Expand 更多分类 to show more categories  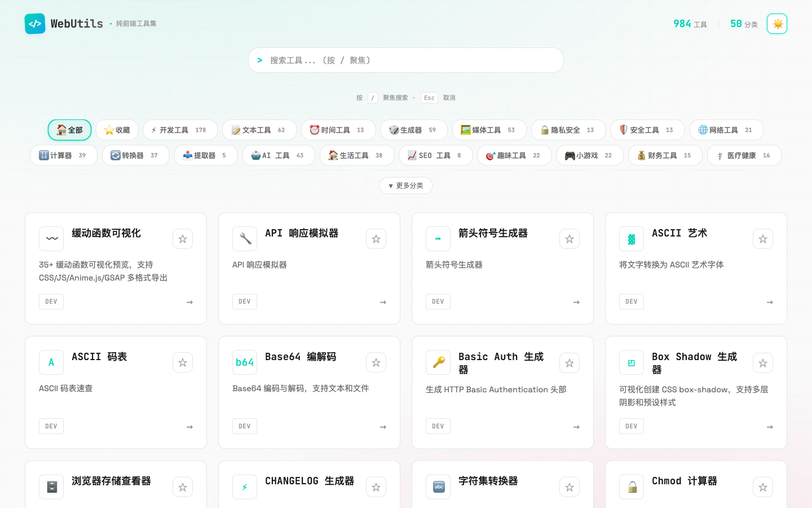[406, 185]
